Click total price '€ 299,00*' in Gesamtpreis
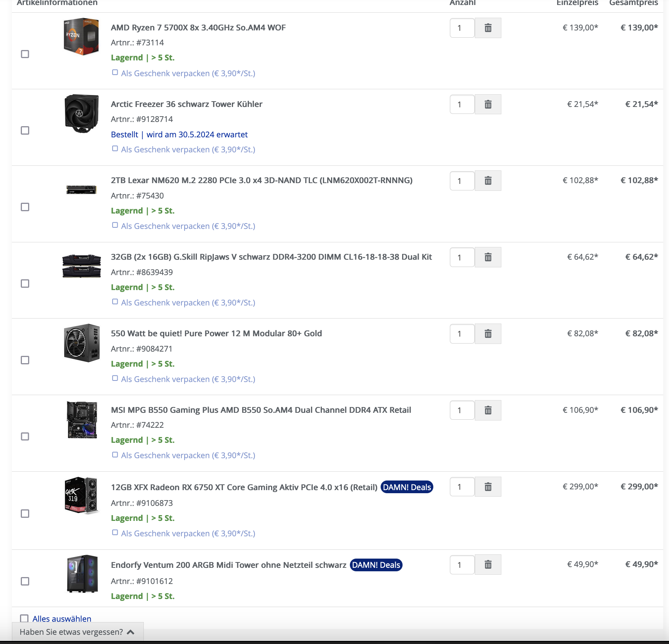The width and height of the screenshot is (669, 644). click(x=639, y=487)
